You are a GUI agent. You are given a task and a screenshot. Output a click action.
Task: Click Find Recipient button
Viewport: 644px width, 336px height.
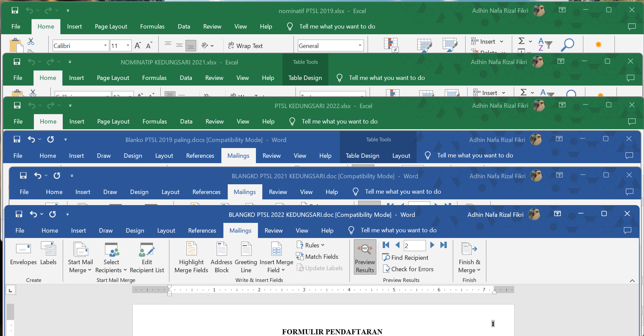click(406, 257)
